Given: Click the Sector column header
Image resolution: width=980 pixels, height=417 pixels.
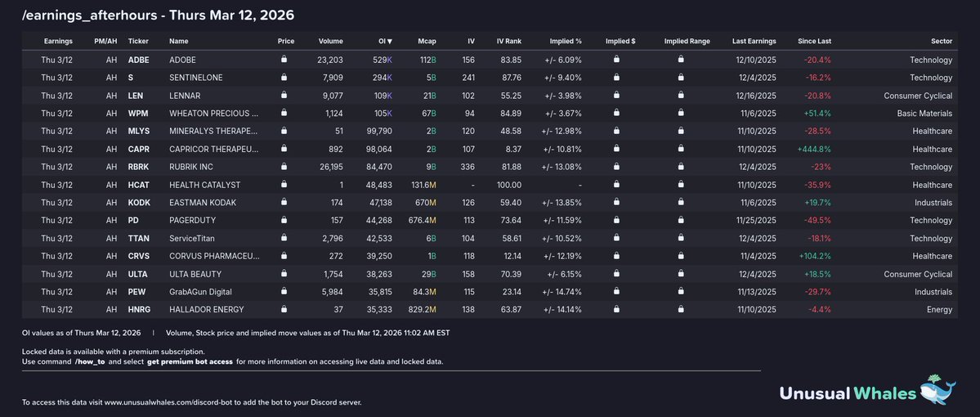Looking at the screenshot, I should click(942, 42).
